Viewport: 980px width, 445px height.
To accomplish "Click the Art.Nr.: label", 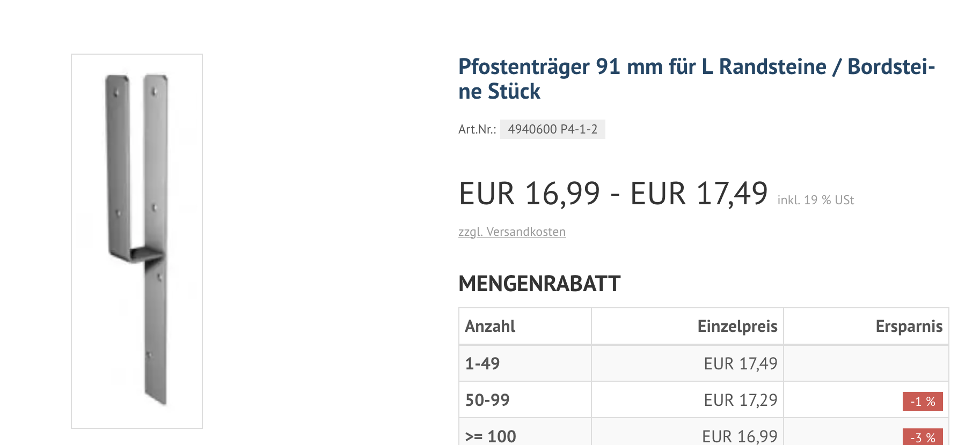I will point(477,129).
